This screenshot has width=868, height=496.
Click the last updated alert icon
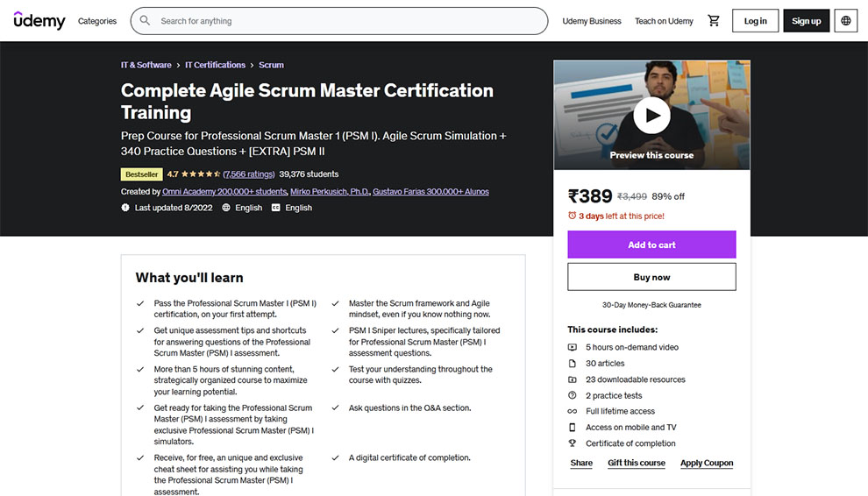[x=125, y=208]
